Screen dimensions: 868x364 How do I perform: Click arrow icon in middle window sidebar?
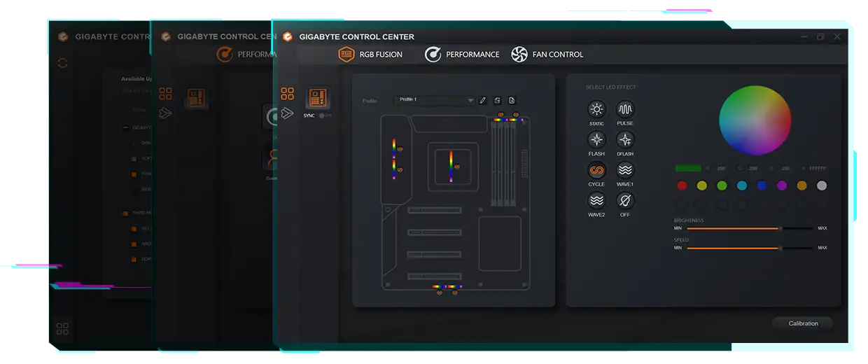[x=165, y=113]
